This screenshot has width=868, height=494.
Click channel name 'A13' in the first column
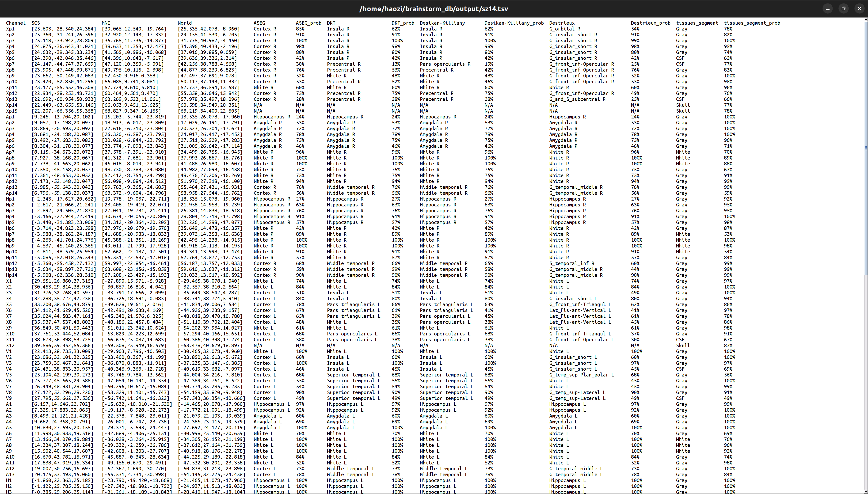pyautogui.click(x=10, y=475)
